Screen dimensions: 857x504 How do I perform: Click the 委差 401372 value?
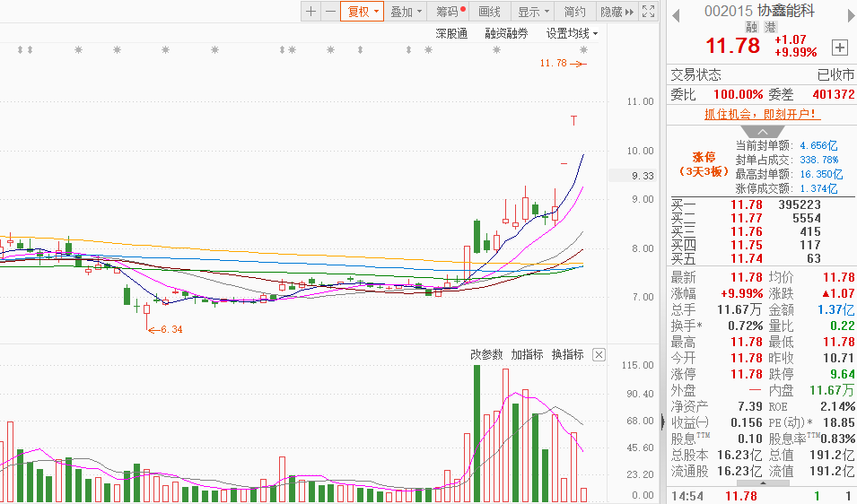pos(834,94)
